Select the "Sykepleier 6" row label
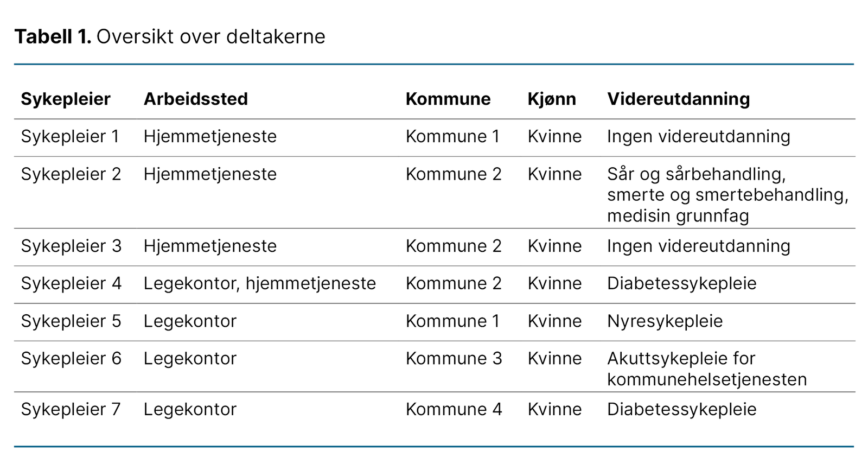Image resolution: width=868 pixels, height=470 pixels. point(71,358)
